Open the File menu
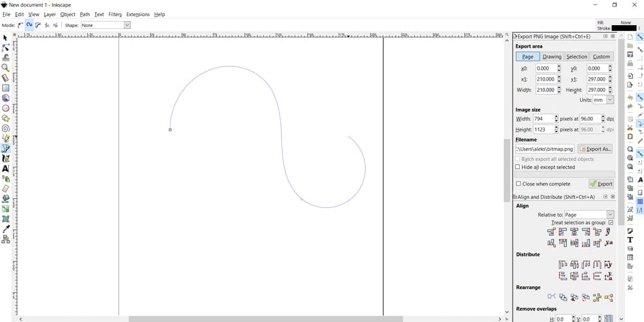The width and height of the screenshot is (644, 322). click(x=6, y=14)
